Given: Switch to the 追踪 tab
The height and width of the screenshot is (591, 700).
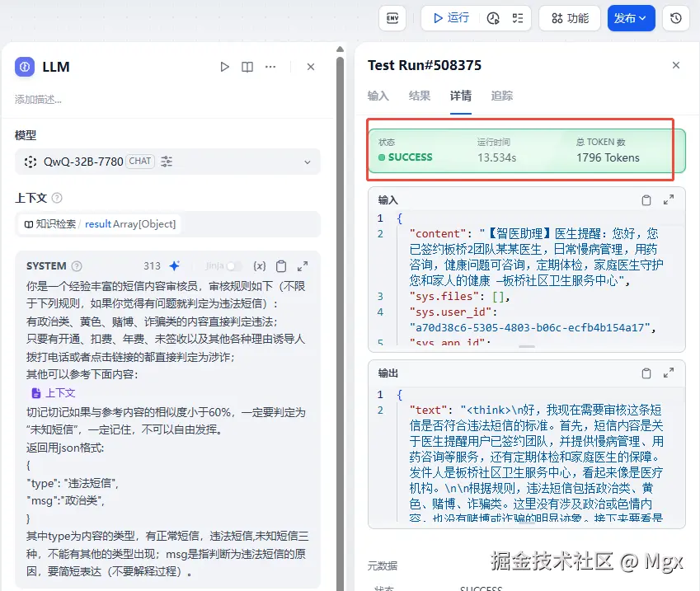Looking at the screenshot, I should tap(502, 96).
